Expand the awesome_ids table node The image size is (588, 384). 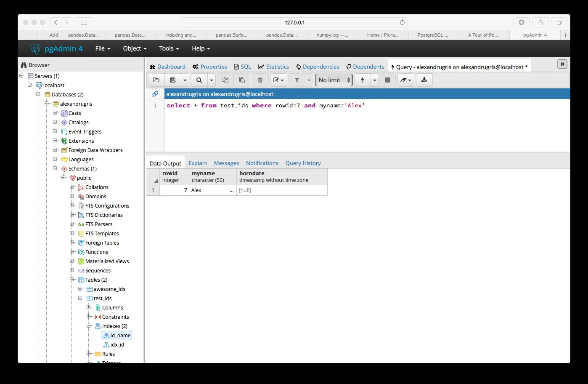point(80,289)
